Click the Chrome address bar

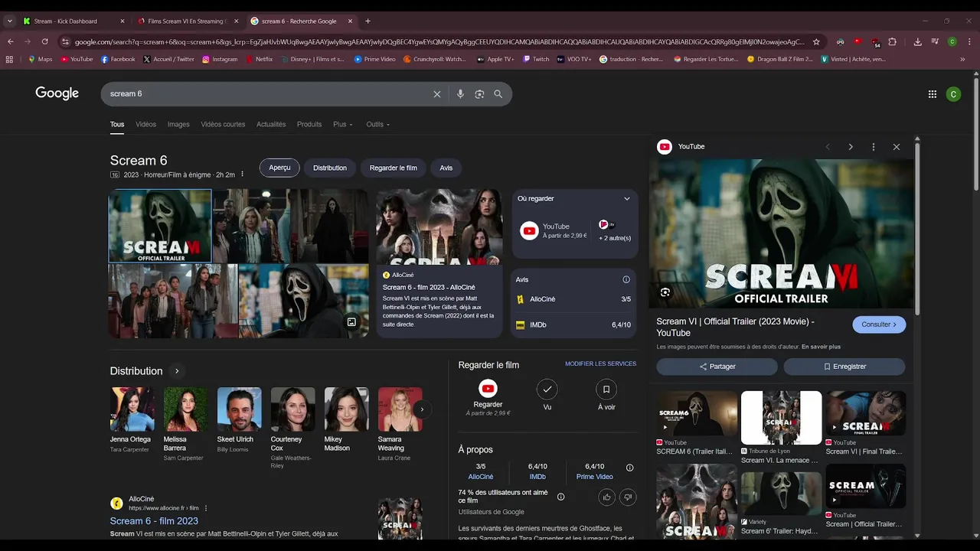tap(440, 41)
